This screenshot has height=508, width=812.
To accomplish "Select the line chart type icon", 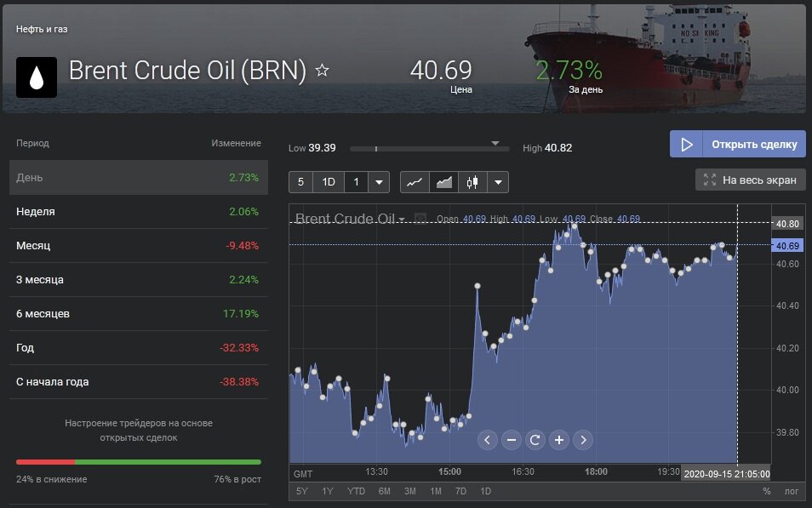I will click(x=415, y=181).
